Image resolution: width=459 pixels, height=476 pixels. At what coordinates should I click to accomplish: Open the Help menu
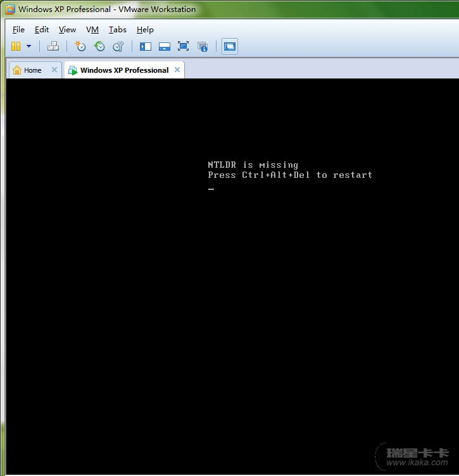[145, 30]
